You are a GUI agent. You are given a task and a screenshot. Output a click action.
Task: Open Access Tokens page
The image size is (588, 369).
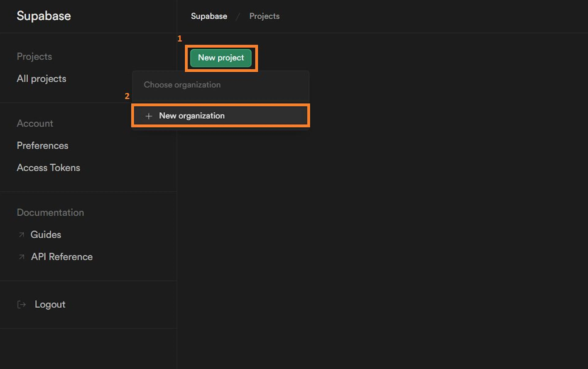pos(48,168)
